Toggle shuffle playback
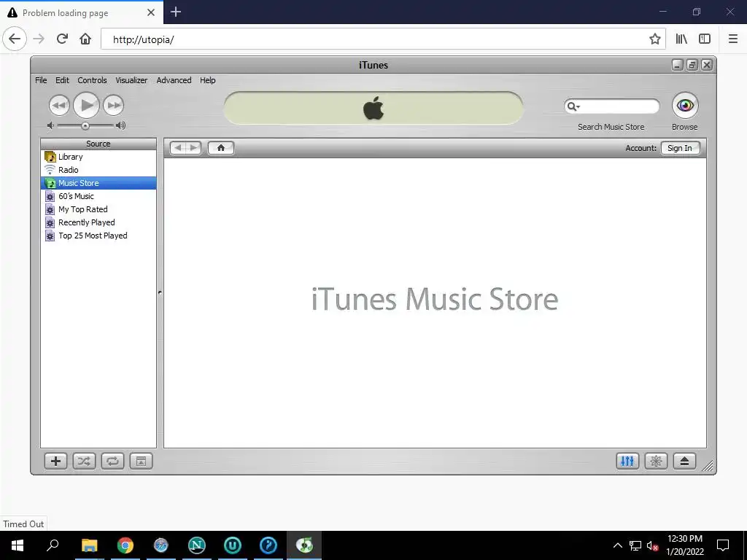The height and width of the screenshot is (560, 747). click(x=84, y=461)
